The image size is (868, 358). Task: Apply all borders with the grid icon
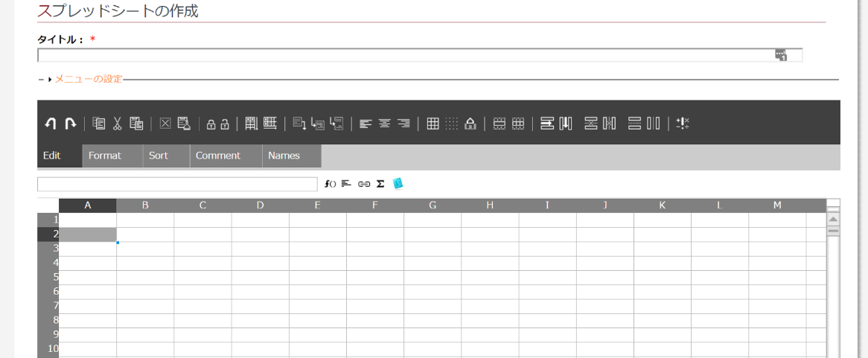[x=433, y=124]
